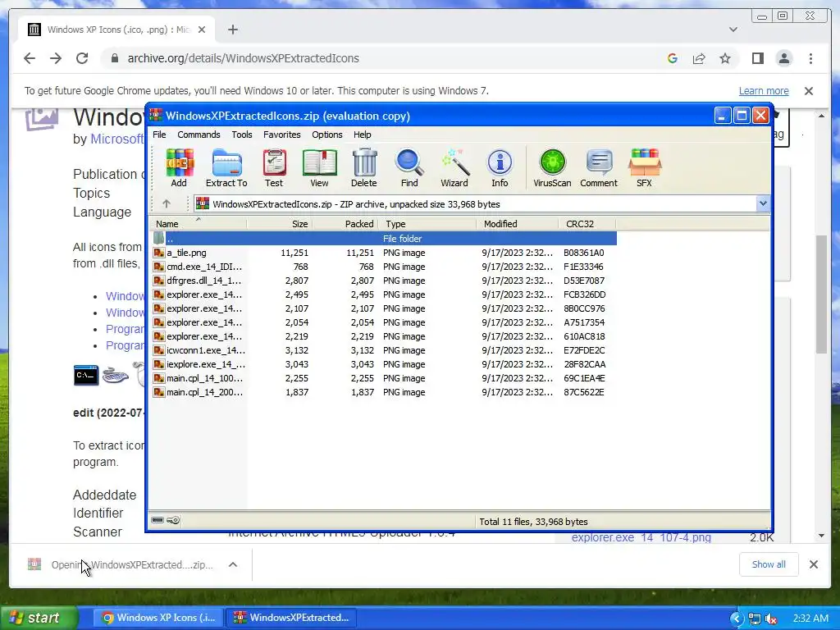Select iexplore.exe_14_... file
The width and height of the screenshot is (840, 630).
pos(384,363)
